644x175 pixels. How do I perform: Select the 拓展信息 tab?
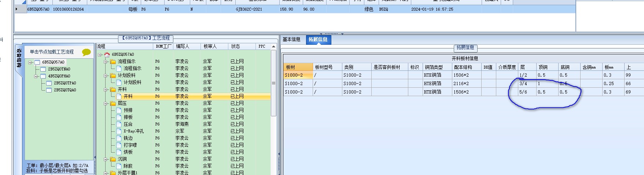point(318,40)
